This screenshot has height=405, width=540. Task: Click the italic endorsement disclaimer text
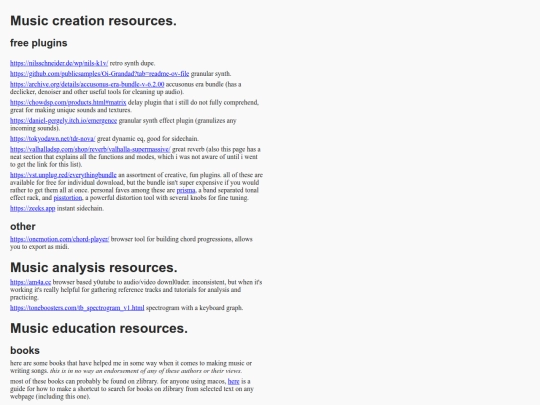click(x=146, y=371)
